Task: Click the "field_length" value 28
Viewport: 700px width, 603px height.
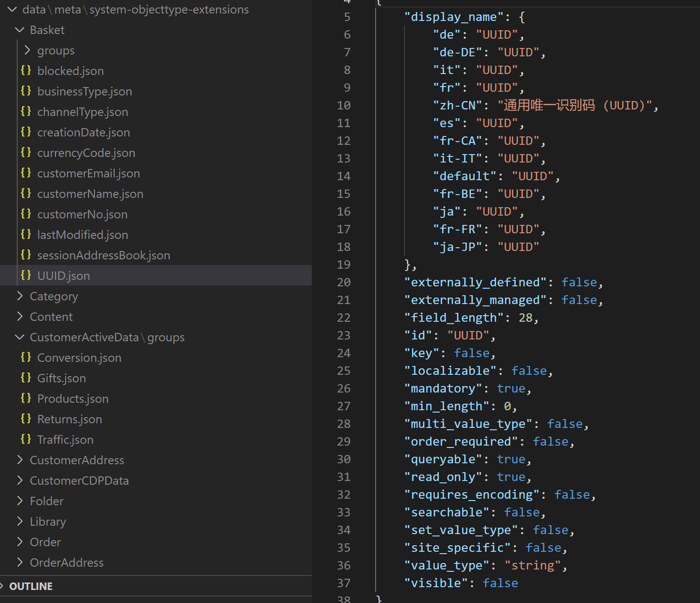Action: click(525, 318)
